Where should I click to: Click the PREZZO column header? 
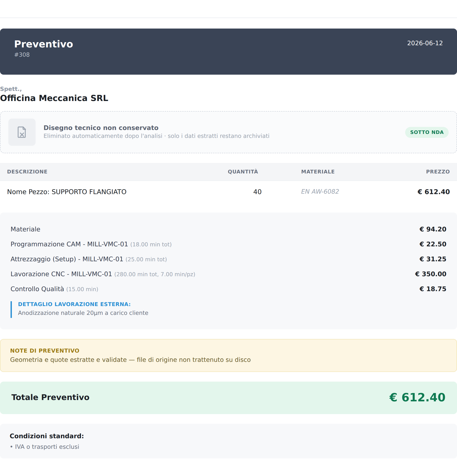[x=438, y=172]
